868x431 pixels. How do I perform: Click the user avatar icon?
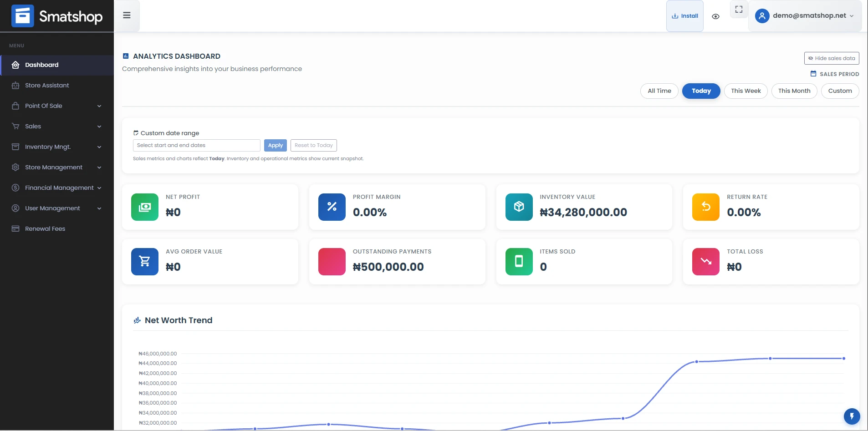coord(762,16)
